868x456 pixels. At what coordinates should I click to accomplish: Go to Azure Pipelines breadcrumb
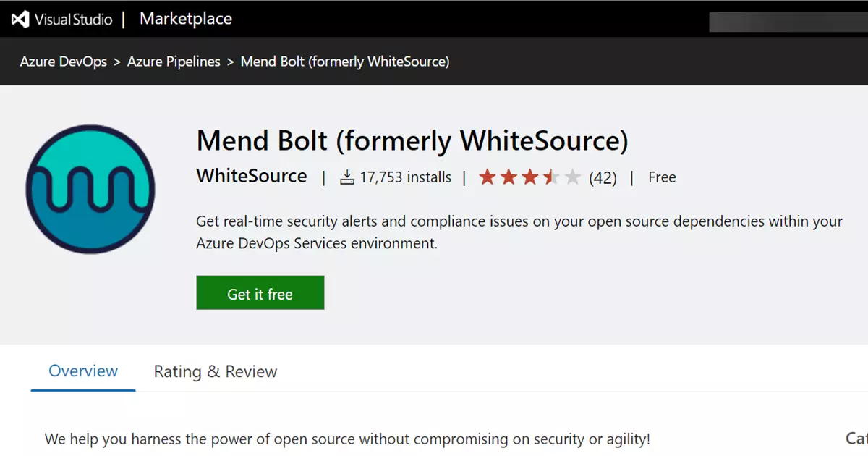click(174, 62)
